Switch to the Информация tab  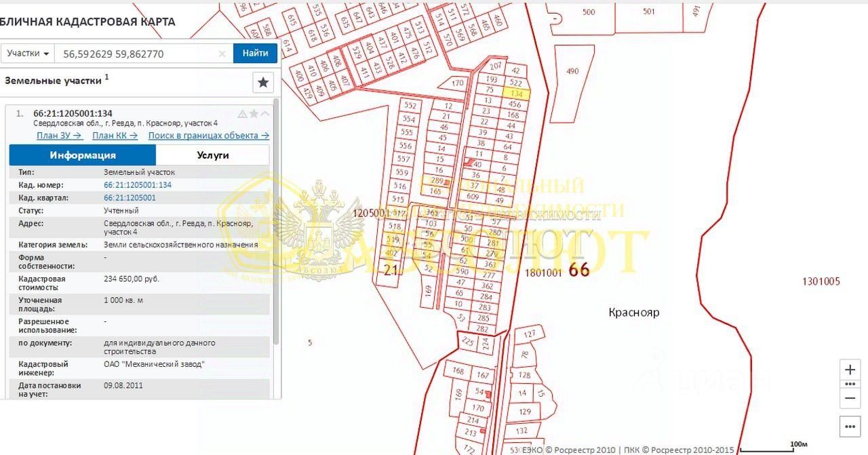pyautogui.click(x=82, y=155)
